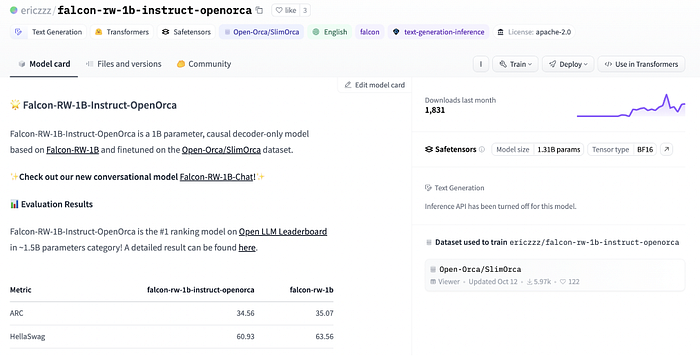This screenshot has height=362, width=700.
Task: Open the Files and versions tab
Action: (x=124, y=64)
